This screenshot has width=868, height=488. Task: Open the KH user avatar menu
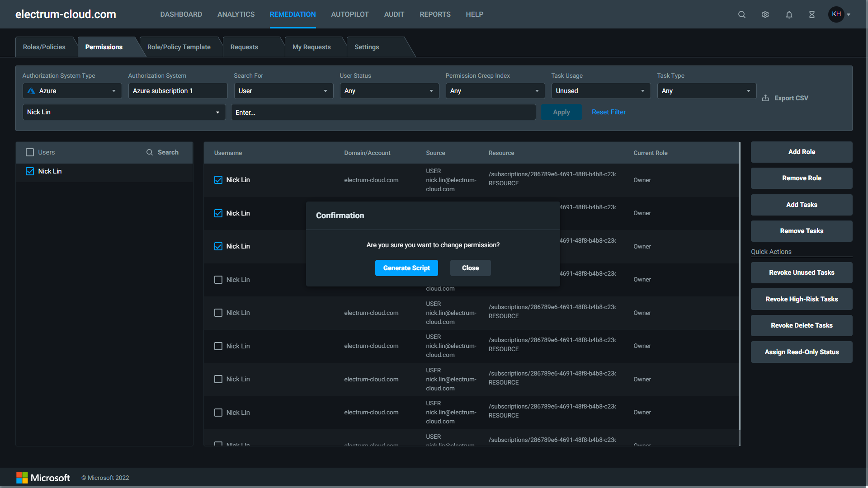click(x=836, y=14)
